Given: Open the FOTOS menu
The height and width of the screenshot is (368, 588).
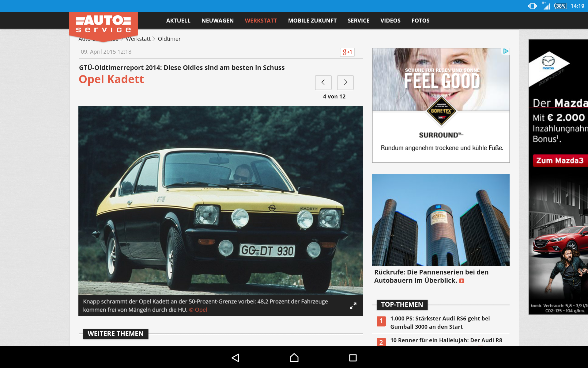Looking at the screenshot, I should (420, 21).
